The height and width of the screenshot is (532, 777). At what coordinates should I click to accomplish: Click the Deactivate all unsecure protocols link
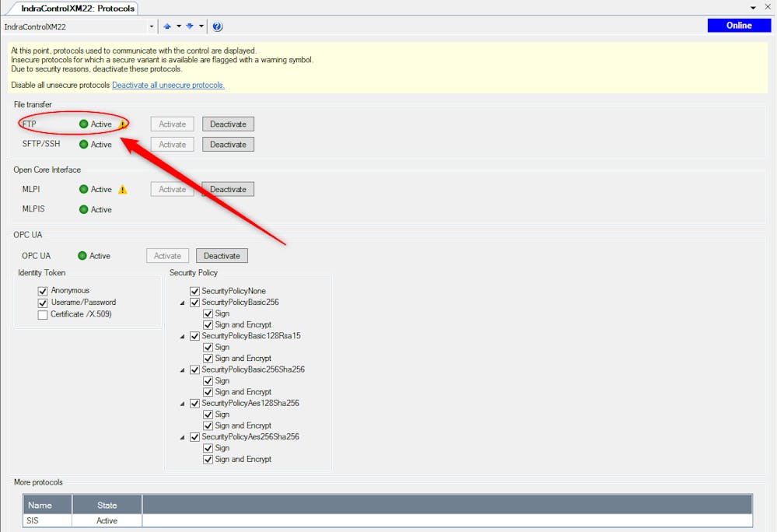pos(169,86)
